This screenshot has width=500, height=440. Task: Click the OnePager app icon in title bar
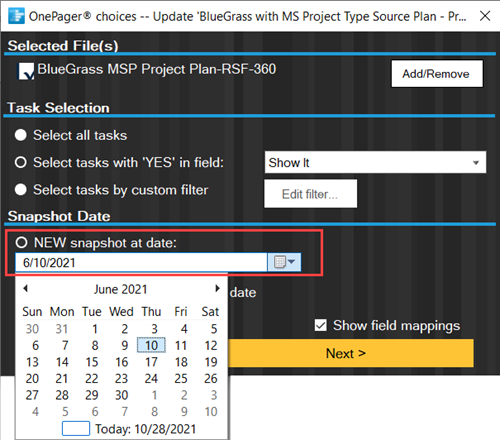coord(16,16)
